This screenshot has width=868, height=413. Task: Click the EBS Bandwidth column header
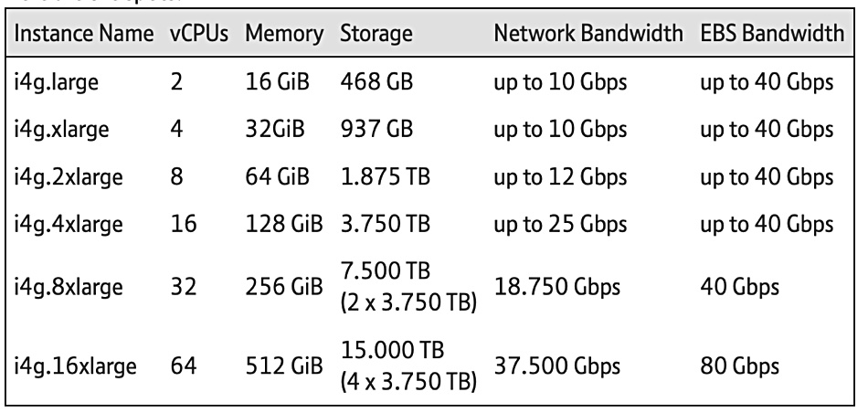click(x=772, y=34)
